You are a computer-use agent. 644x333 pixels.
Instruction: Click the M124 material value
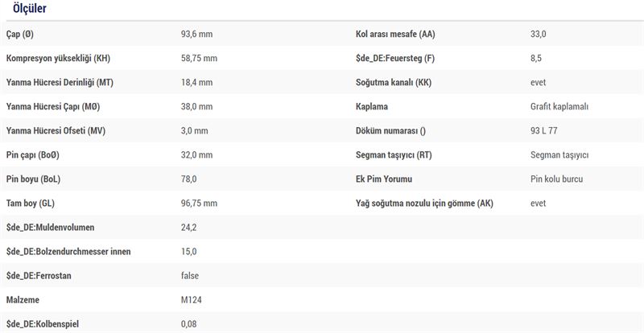[192, 300]
